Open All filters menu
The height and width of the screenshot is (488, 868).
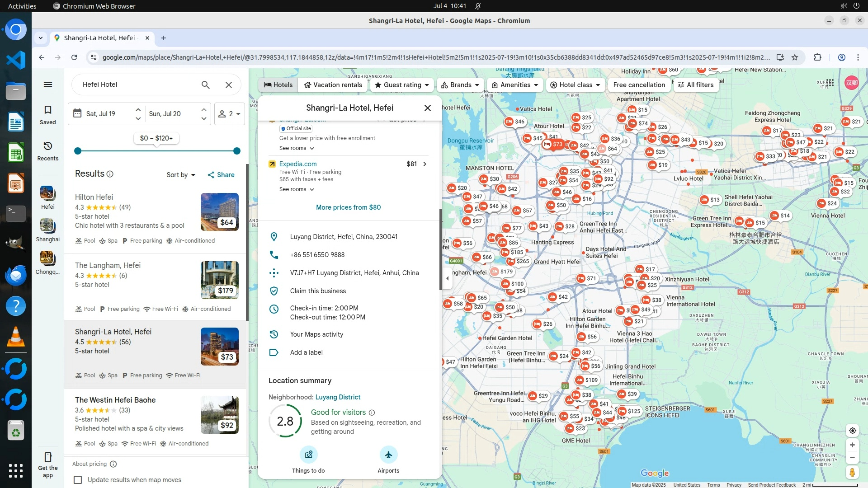[x=695, y=85]
